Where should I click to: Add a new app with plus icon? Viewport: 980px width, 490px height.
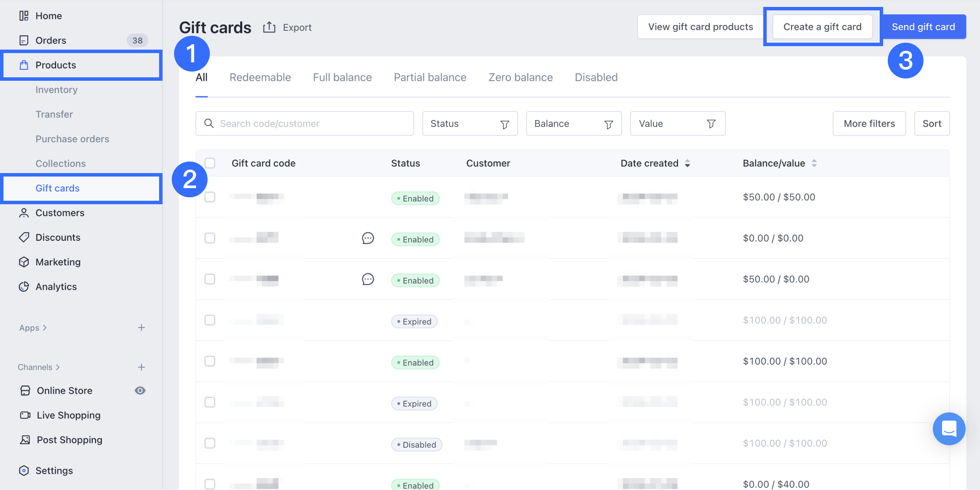point(141,328)
